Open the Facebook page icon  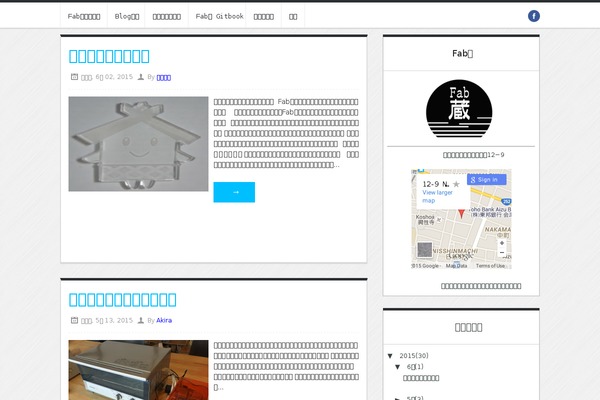tap(534, 16)
